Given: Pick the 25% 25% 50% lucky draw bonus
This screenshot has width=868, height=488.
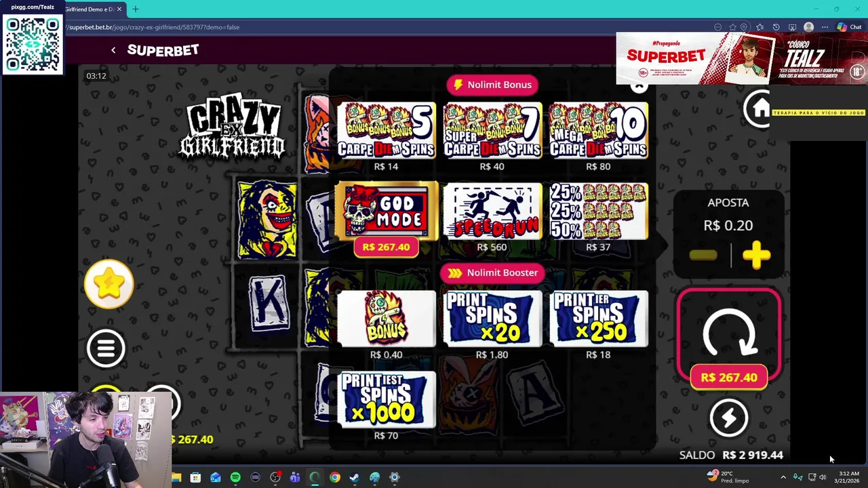Looking at the screenshot, I should (599, 211).
